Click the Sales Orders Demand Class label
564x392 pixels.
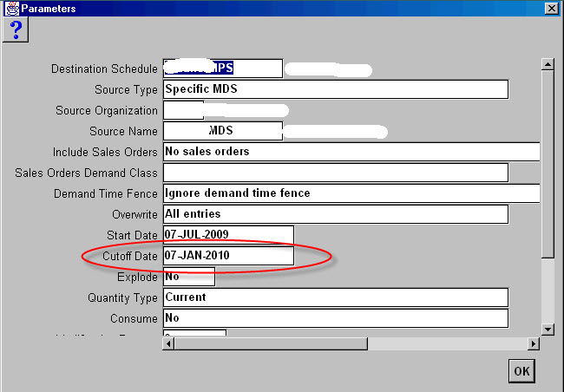coord(86,173)
